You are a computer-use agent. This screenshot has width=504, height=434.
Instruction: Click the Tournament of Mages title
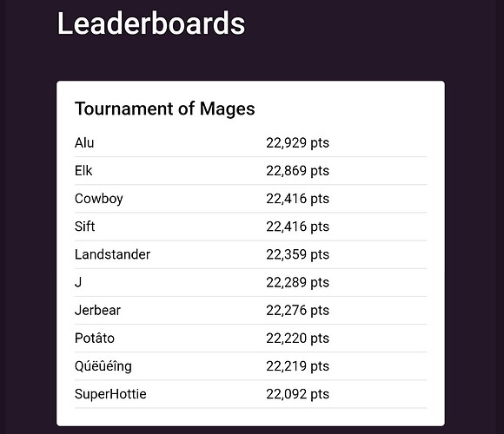pyautogui.click(x=164, y=108)
